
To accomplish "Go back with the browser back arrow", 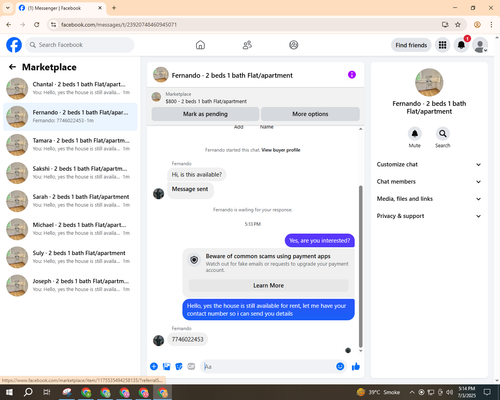I will tap(9, 25).
